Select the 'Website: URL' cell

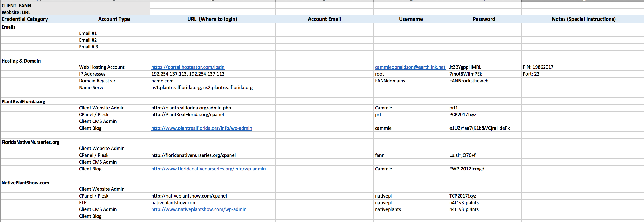[x=16, y=13]
